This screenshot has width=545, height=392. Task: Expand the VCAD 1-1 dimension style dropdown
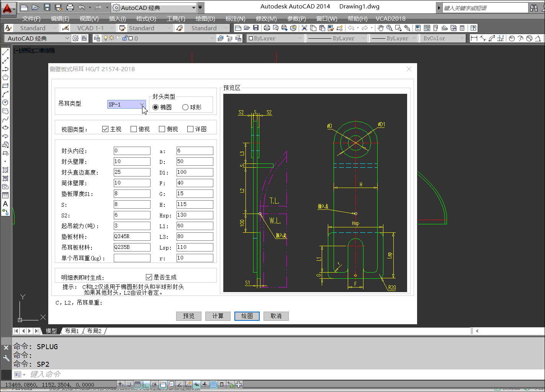pyautogui.click(x=112, y=28)
